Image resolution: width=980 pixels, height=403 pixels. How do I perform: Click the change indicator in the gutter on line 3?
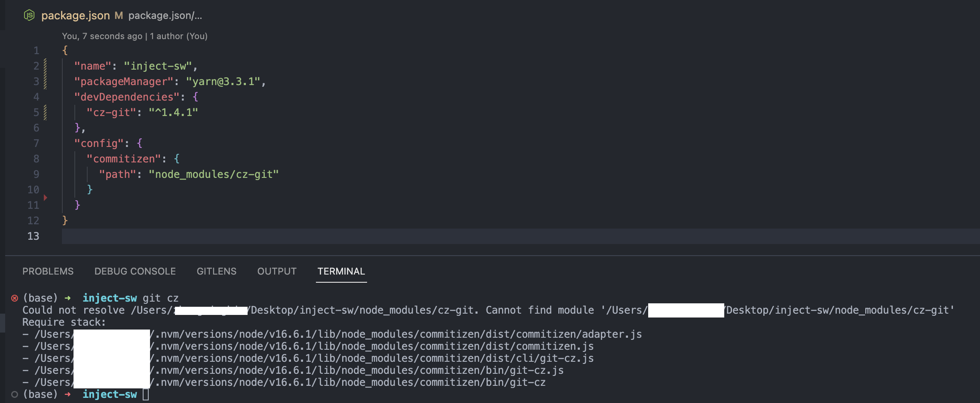click(44, 81)
